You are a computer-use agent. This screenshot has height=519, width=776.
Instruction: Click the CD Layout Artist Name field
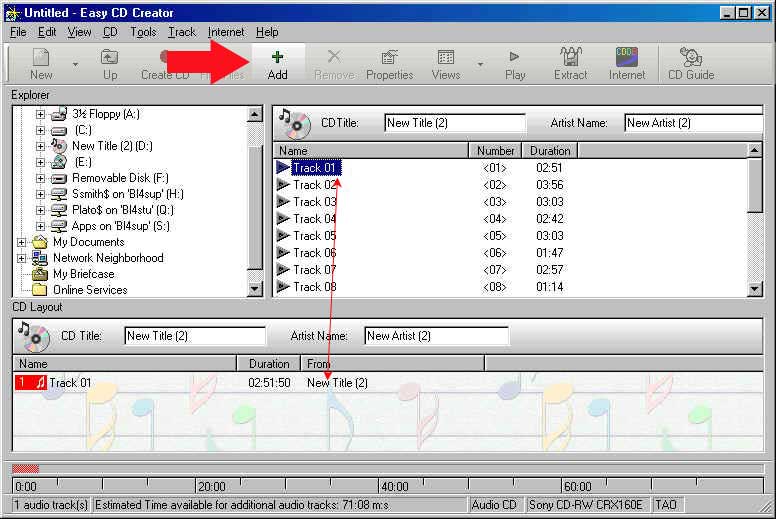tap(436, 336)
